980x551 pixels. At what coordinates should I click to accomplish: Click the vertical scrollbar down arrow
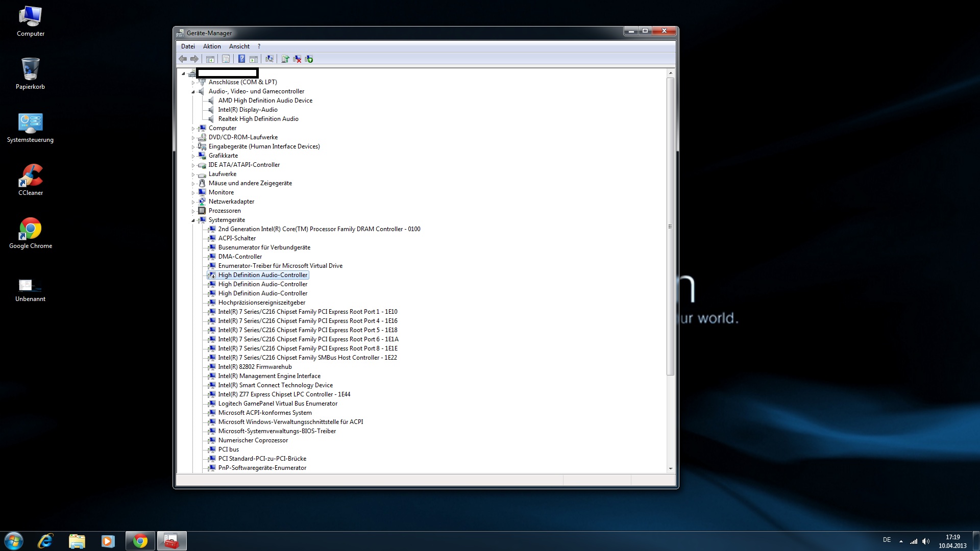click(670, 468)
